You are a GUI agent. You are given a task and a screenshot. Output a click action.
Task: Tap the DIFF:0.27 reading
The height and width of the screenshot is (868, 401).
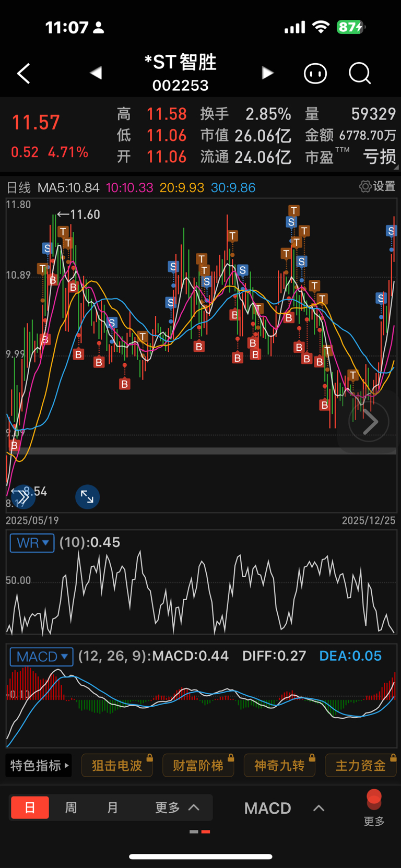tap(274, 656)
